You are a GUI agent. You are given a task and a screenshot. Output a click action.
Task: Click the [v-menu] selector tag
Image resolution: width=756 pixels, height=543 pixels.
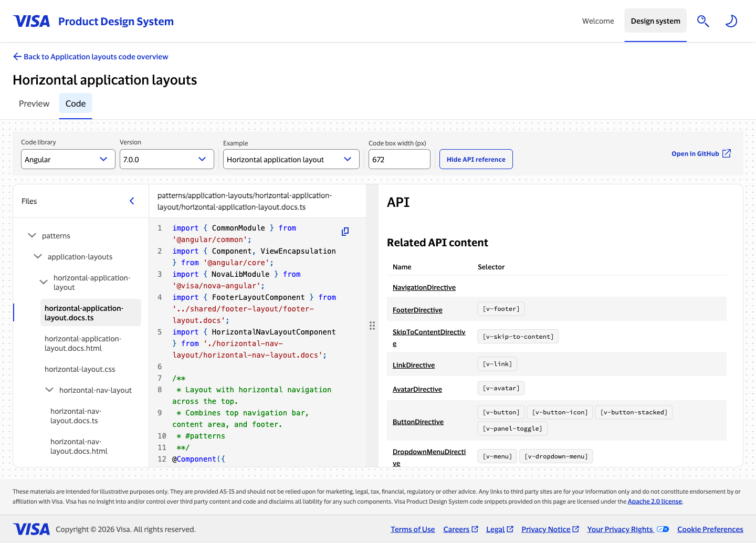497,456
